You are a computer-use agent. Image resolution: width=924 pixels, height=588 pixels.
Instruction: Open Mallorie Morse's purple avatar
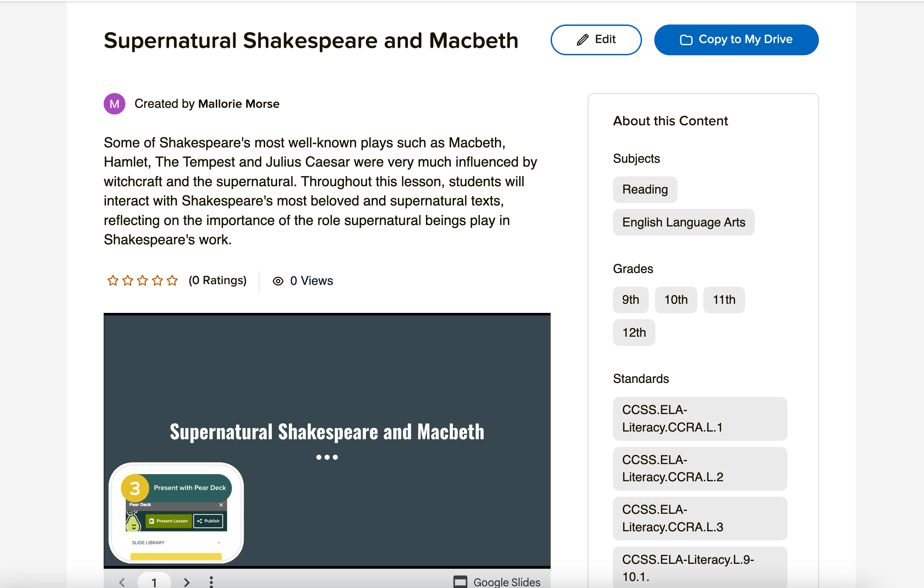pyautogui.click(x=114, y=104)
